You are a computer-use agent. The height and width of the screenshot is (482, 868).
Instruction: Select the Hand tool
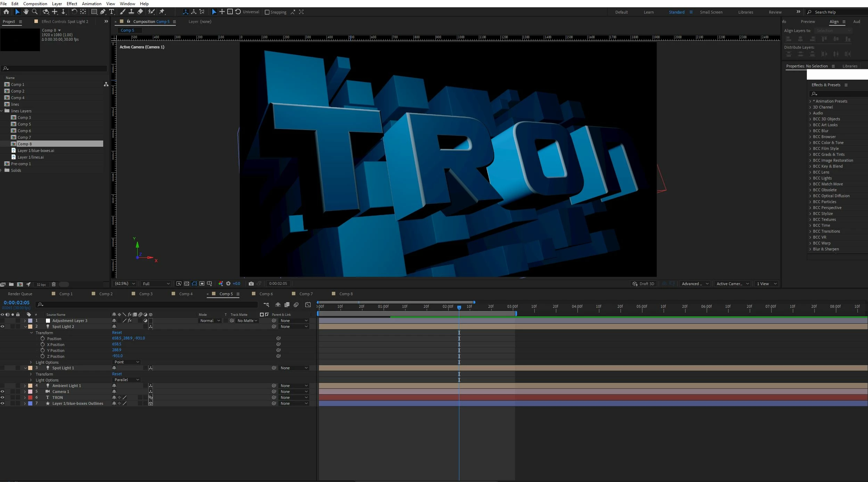pos(26,12)
